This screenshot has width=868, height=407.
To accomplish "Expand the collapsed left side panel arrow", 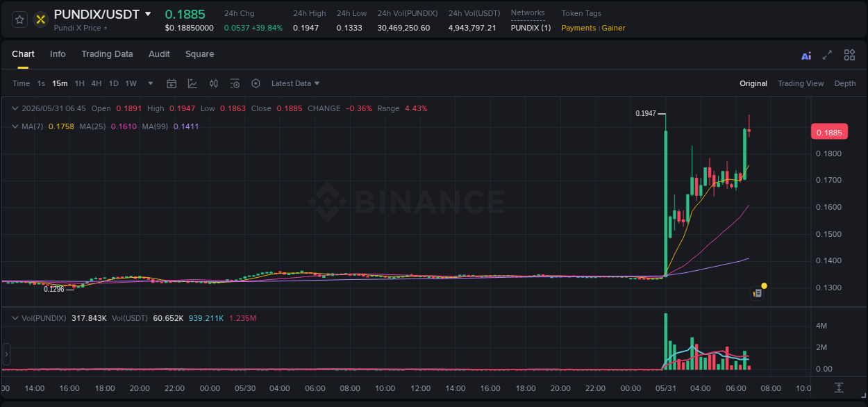I will point(6,354).
